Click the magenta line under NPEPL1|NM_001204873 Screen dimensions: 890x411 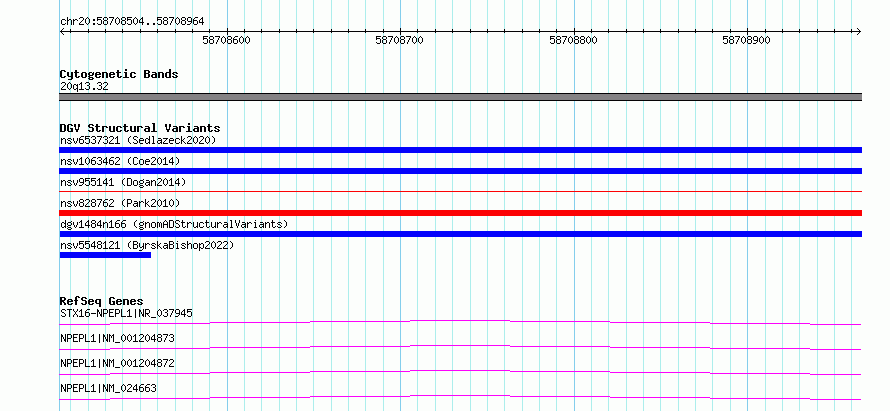click(x=460, y=348)
